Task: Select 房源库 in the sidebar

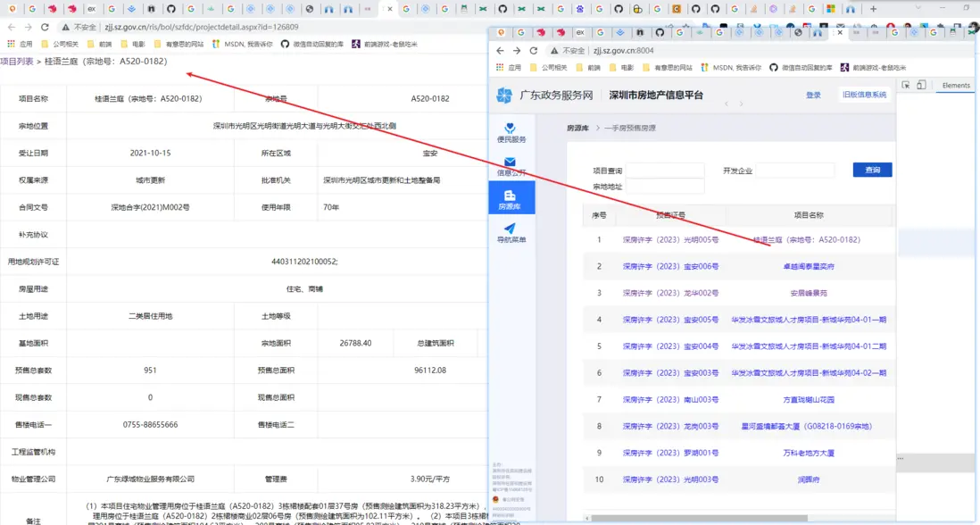Action: pos(511,197)
